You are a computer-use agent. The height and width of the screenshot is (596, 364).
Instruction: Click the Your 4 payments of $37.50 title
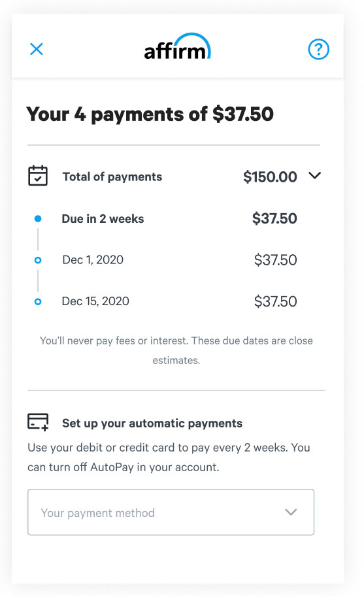click(150, 114)
